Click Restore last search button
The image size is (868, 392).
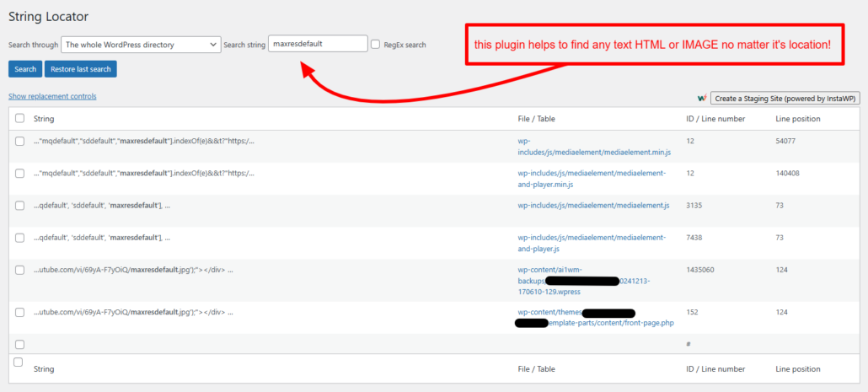pos(81,69)
